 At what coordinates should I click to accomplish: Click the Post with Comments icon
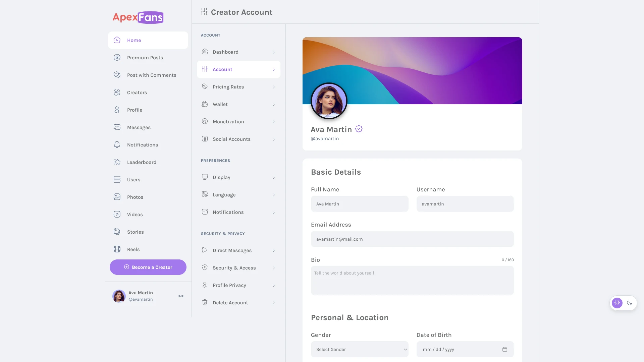(x=117, y=75)
